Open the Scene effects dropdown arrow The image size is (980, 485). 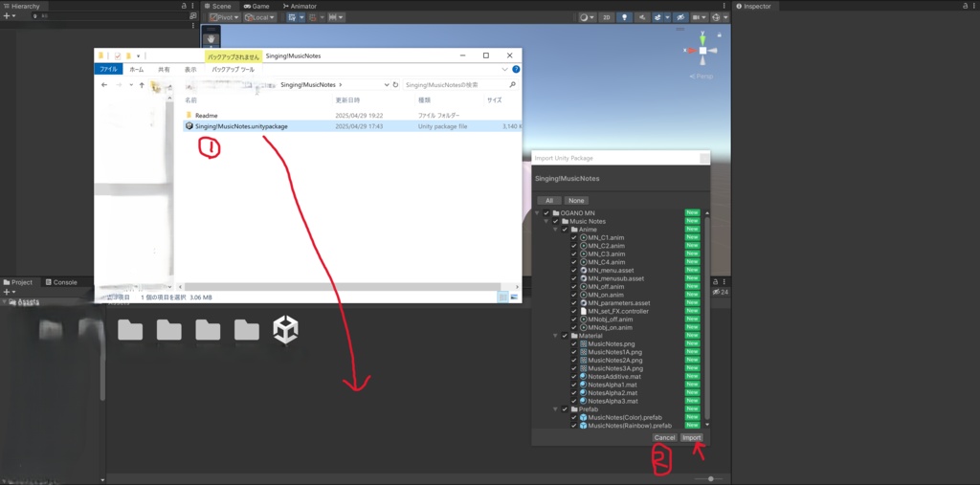667,17
